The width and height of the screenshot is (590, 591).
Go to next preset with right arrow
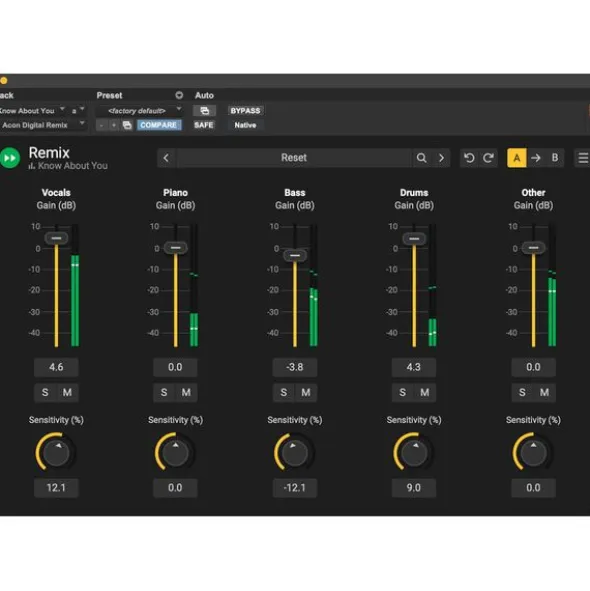(x=441, y=158)
